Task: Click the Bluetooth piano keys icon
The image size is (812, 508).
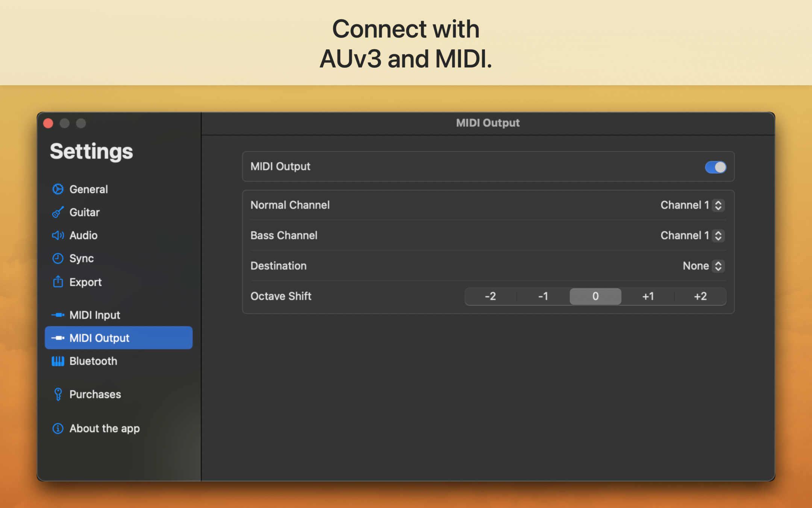Action: pos(58,361)
